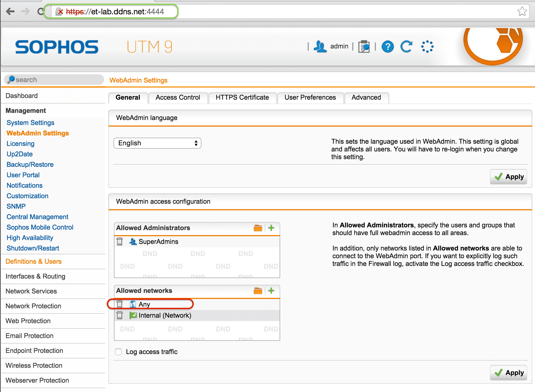Go to the Dashboard
The image size is (535, 392).
(21, 96)
